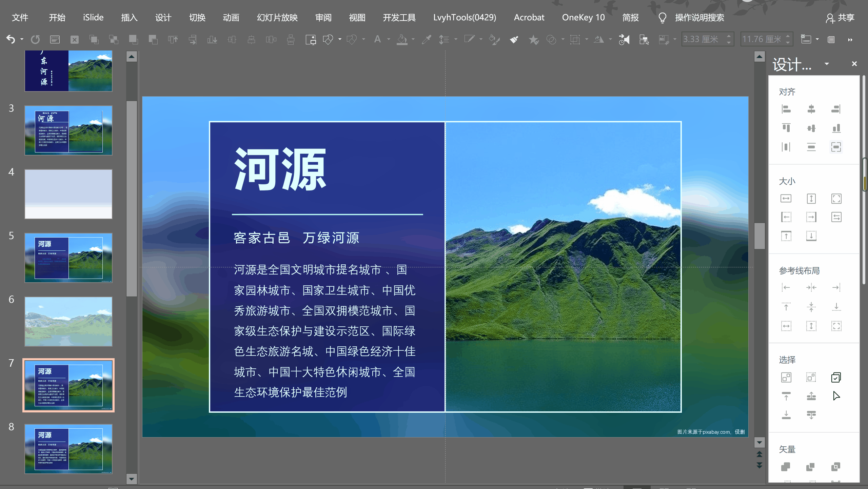Click the 共享 share button
Image resolution: width=868 pixels, height=489 pixels.
click(x=840, y=18)
